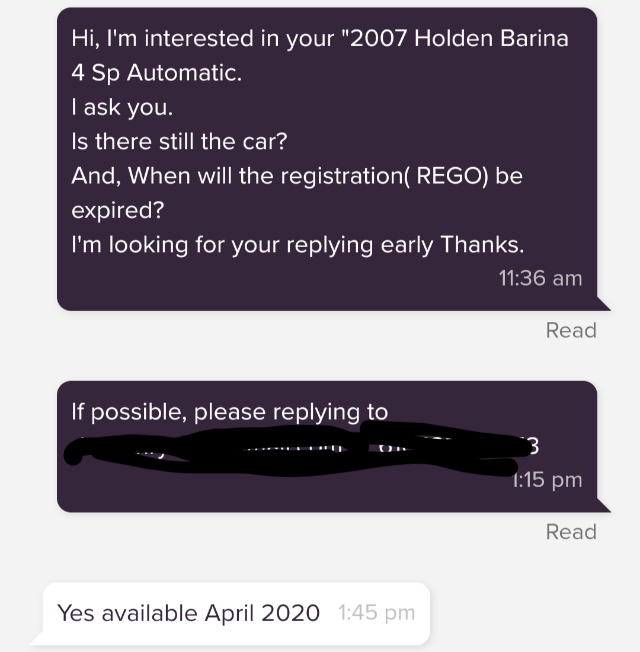
Task: Click the "Yes available April 2020" reply text
Action: coord(188,613)
